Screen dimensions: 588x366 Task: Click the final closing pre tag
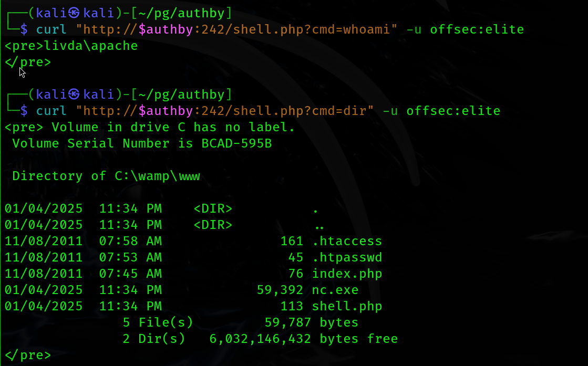(x=28, y=355)
